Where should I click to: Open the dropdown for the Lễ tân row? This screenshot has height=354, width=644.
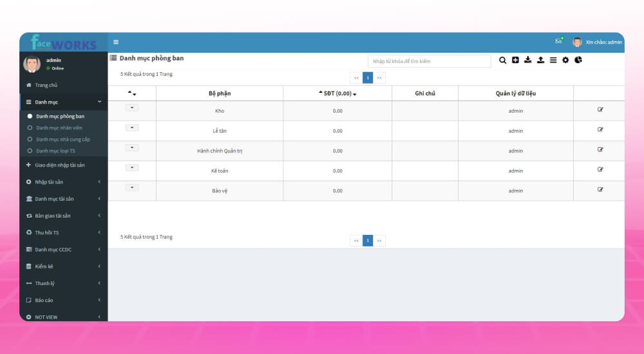[131, 128]
